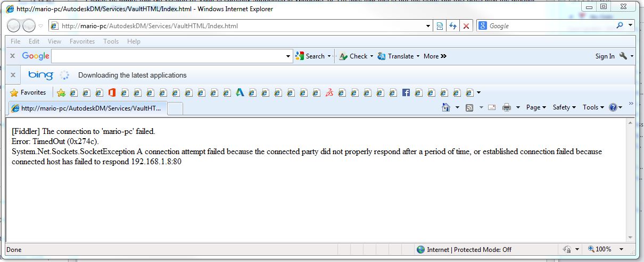Screen dimensions: 644x262
Task: Click the Google toolbar Search button
Action: click(310, 56)
